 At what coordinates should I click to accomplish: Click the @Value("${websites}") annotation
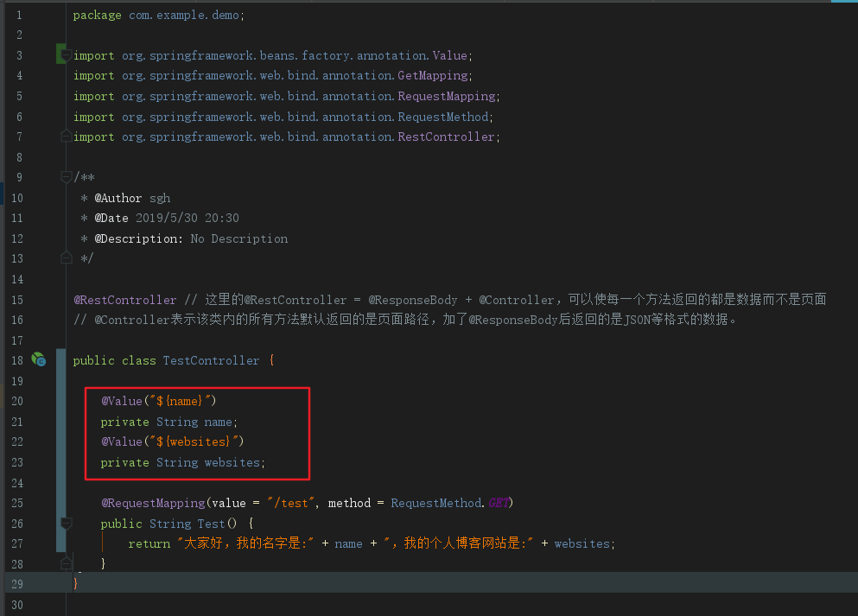[172, 441]
